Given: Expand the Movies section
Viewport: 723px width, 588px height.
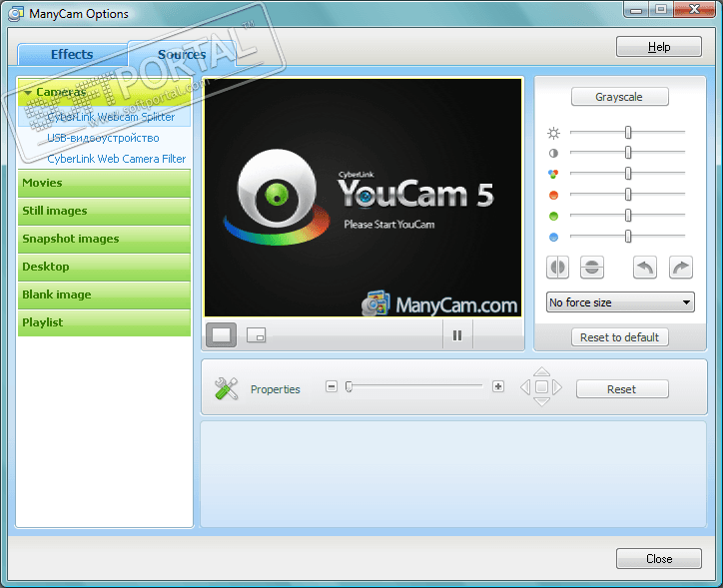Looking at the screenshot, I should click(x=104, y=183).
